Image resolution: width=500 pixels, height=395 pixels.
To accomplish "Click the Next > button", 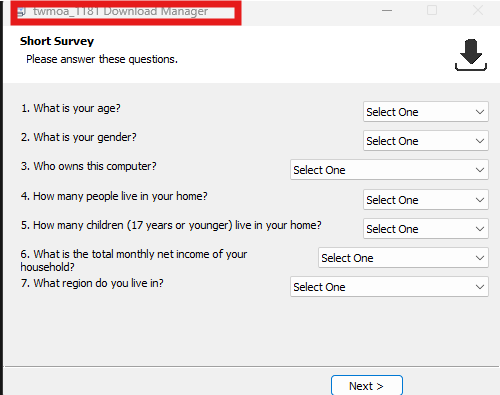I will [x=367, y=386].
